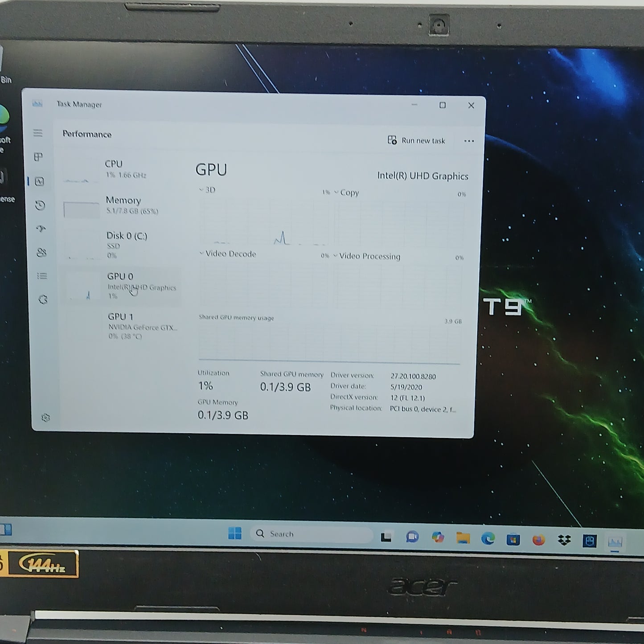Click the PCI bus 0 physical location value
Screen dimensions: 644x644
click(423, 409)
